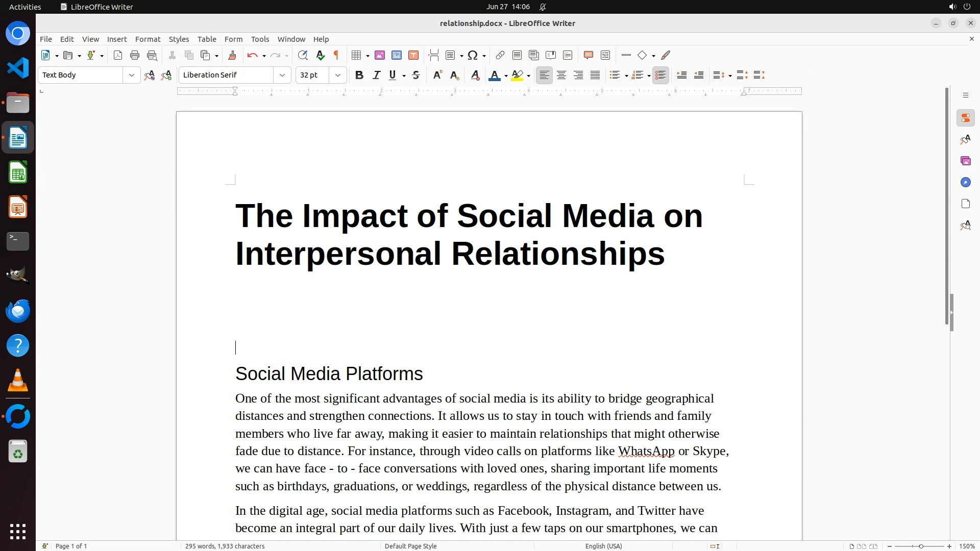This screenshot has width=980, height=551.
Task: Click the English (USA) language field
Action: click(x=603, y=546)
